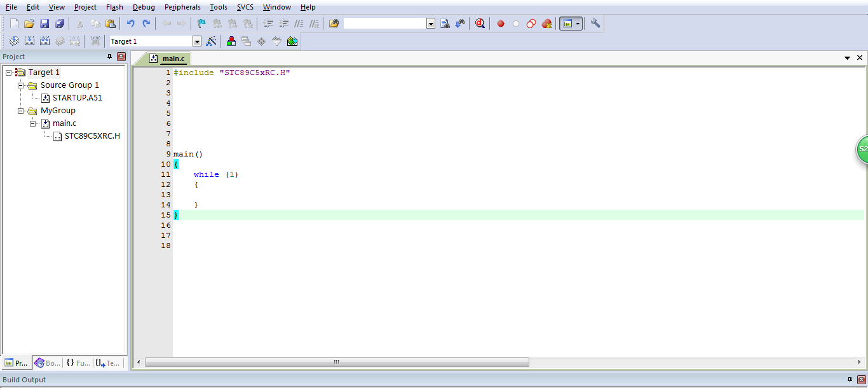868x388 pixels.
Task: Click the while (1) code line
Action: 216,174
